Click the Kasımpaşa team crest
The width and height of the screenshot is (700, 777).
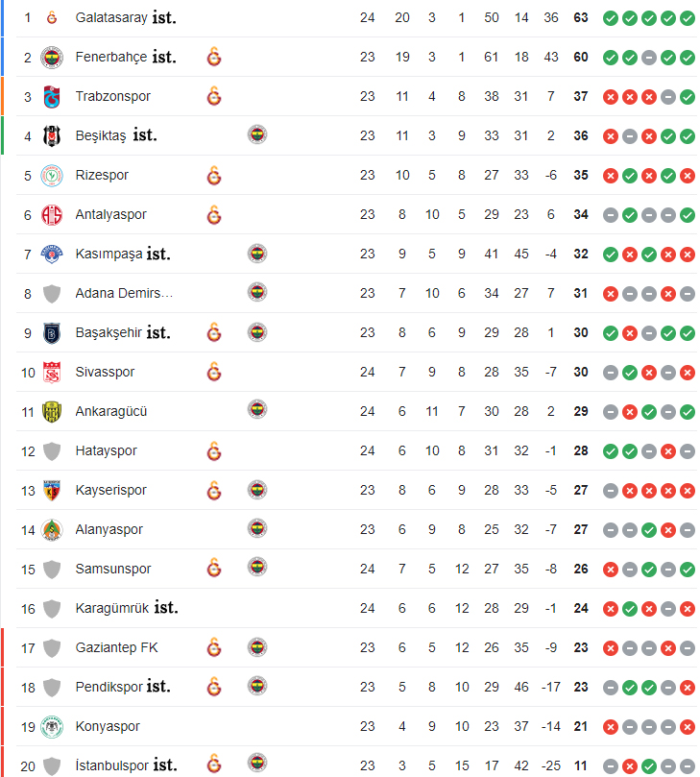pos(52,255)
